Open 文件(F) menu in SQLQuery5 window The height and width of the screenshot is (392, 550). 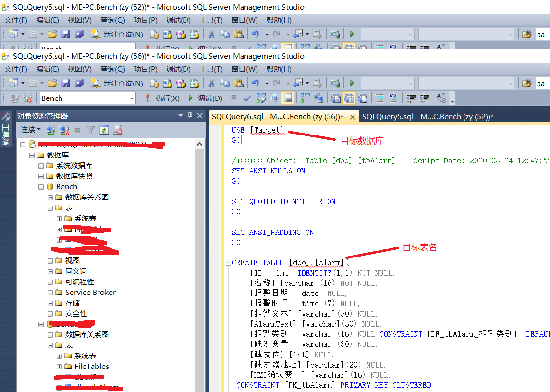click(x=15, y=20)
